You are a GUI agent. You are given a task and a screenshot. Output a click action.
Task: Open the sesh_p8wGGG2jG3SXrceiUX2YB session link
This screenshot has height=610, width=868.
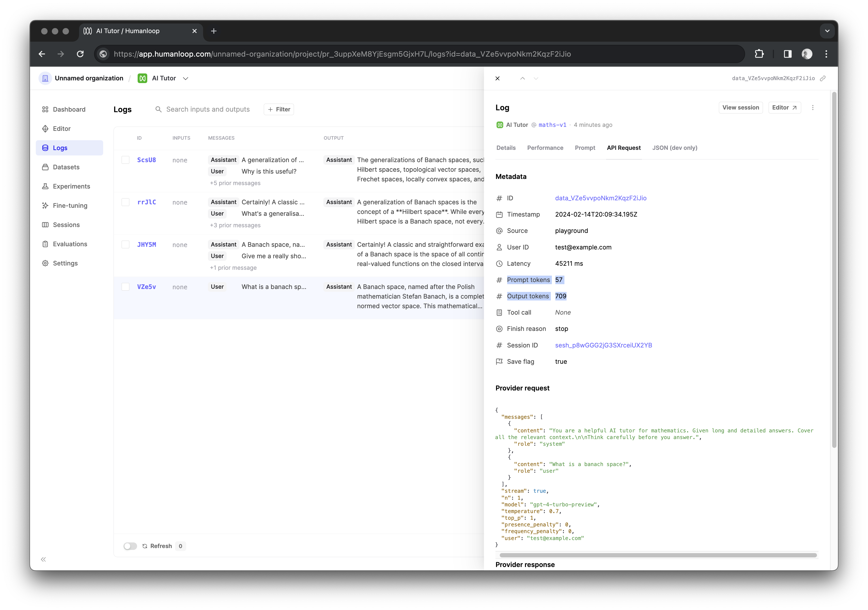[x=603, y=345]
